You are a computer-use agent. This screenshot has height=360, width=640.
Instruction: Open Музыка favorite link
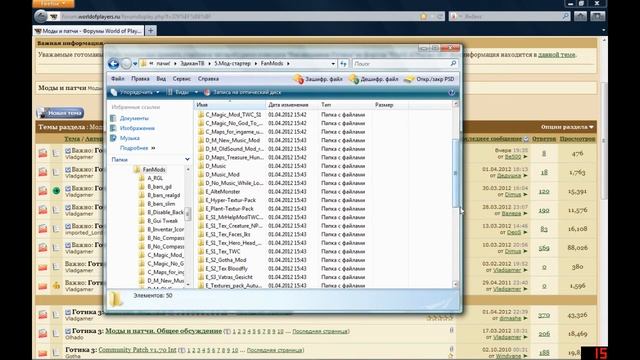tap(130, 138)
